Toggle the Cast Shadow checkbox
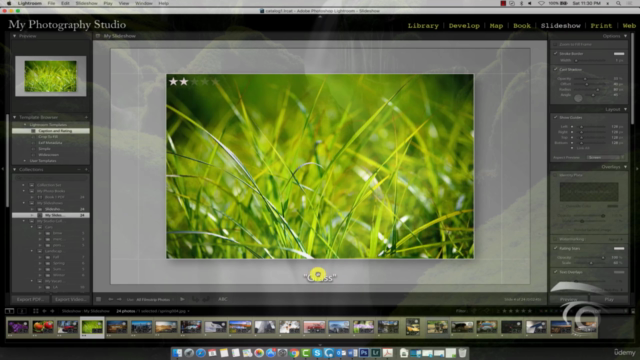Screen dimensions: 640x360 [556, 69]
